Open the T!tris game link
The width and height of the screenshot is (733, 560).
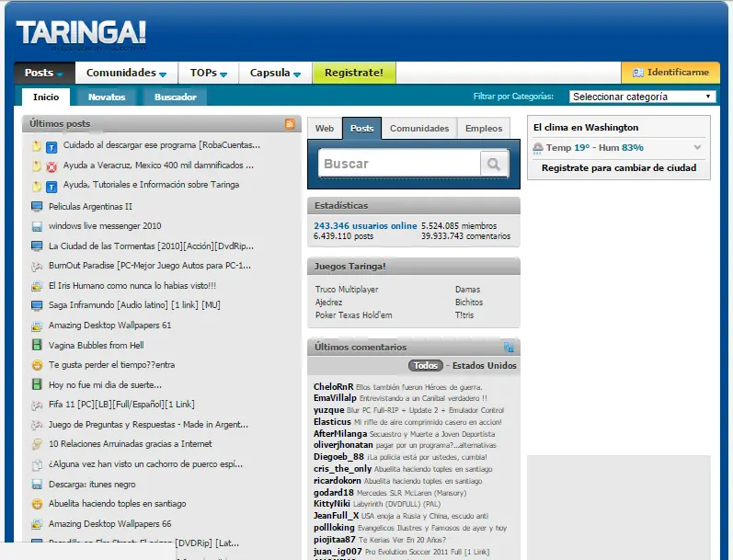click(x=464, y=315)
